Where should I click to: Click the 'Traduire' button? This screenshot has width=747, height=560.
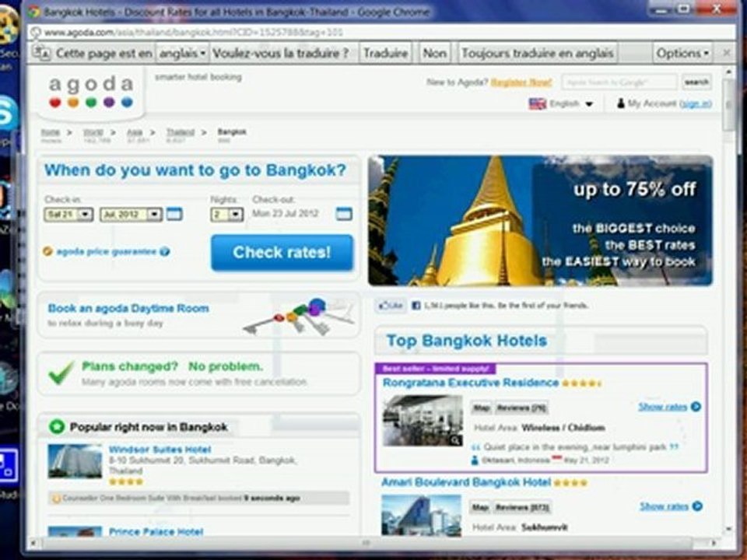[385, 53]
